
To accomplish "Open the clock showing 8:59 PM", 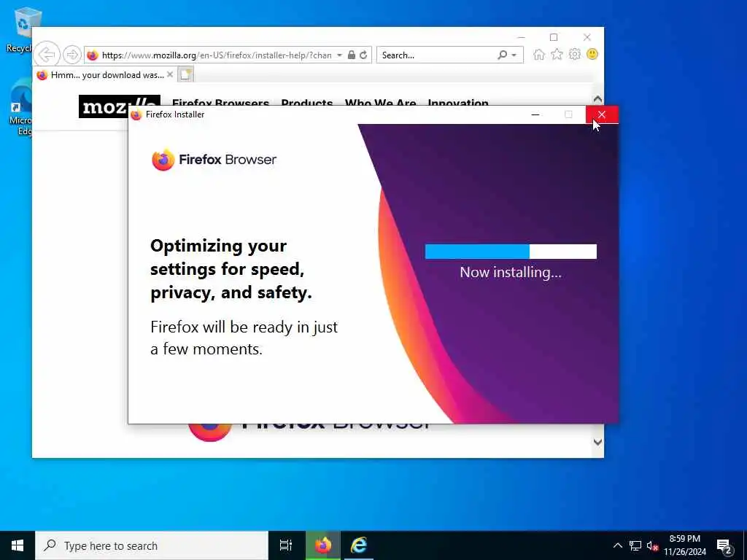I will pos(685,545).
